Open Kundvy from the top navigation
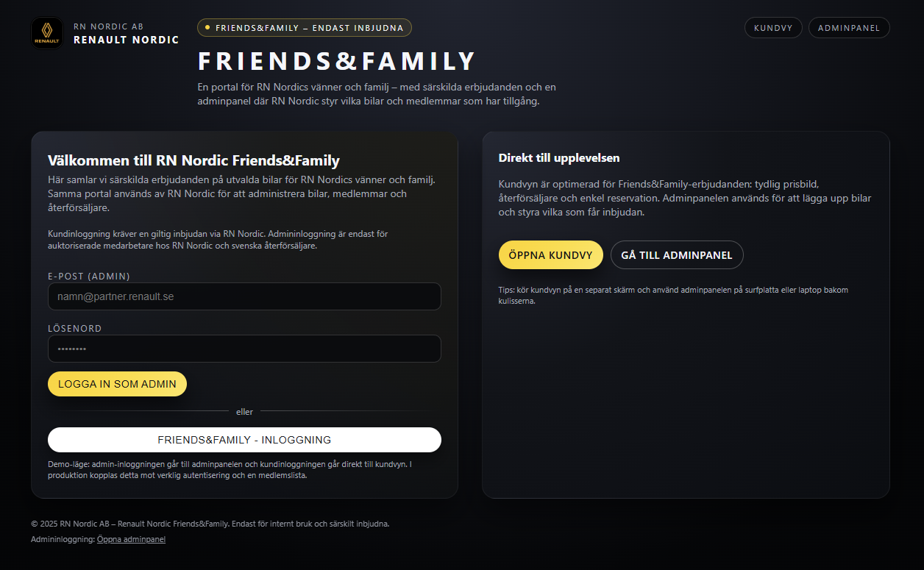The image size is (924, 570). click(x=773, y=28)
